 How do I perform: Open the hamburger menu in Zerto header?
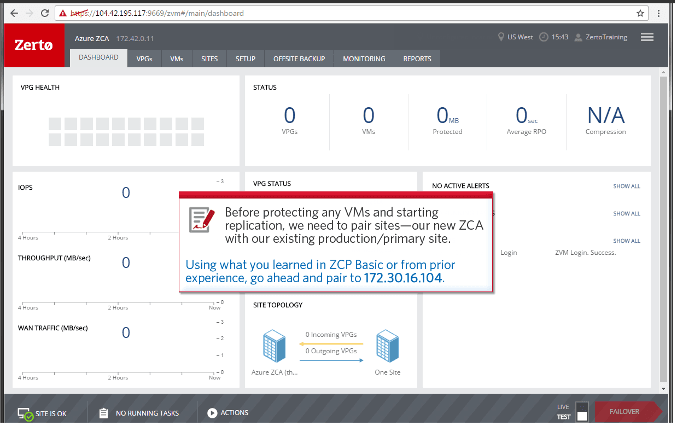pos(647,37)
